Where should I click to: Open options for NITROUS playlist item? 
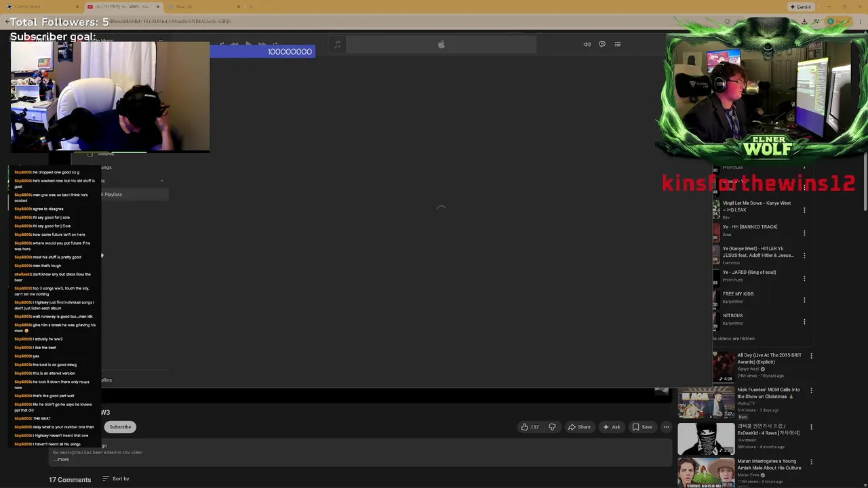[x=804, y=321]
